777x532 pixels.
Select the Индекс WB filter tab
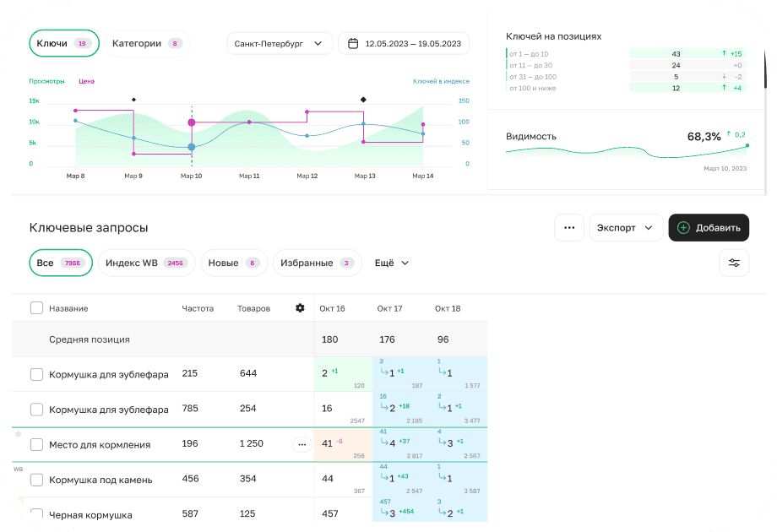tap(146, 263)
